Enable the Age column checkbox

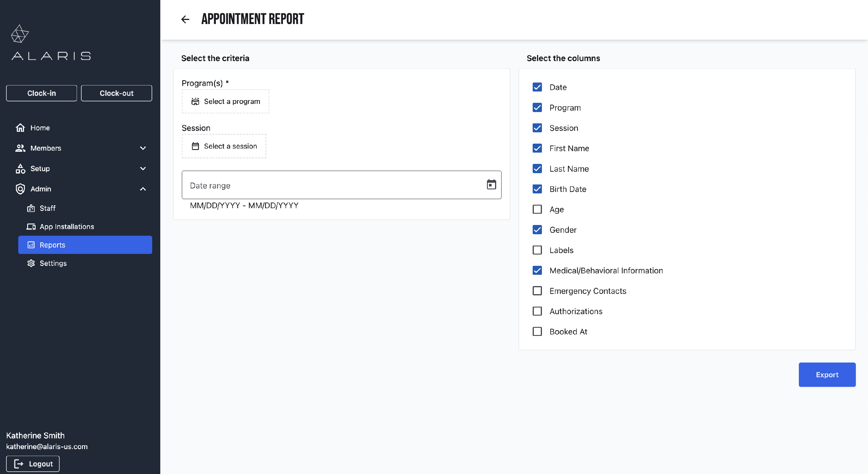(537, 209)
